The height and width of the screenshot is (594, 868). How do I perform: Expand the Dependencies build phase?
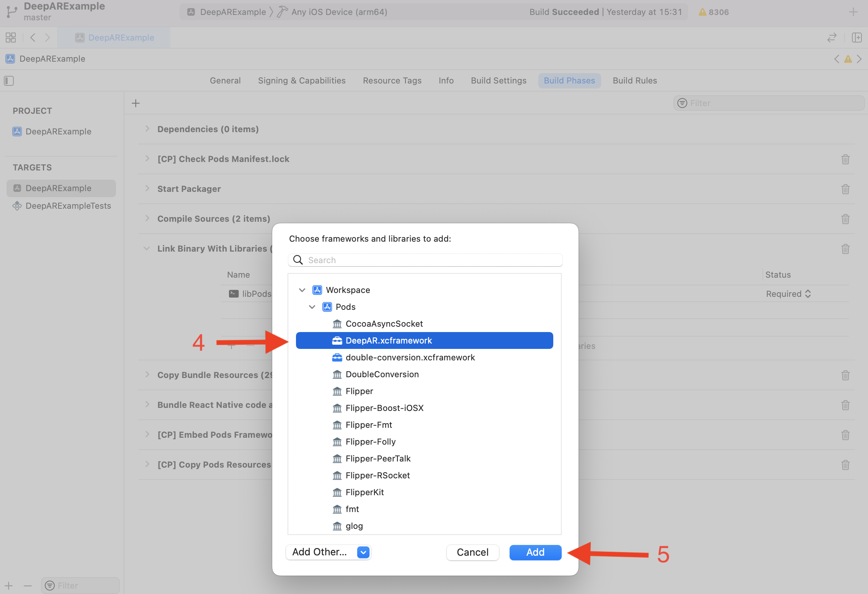[147, 129]
